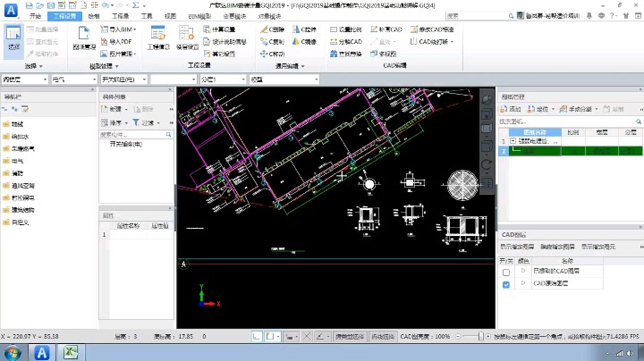Toggle 已提取的CAD图层 checkbox
The height and width of the screenshot is (361, 644).
click(x=506, y=272)
